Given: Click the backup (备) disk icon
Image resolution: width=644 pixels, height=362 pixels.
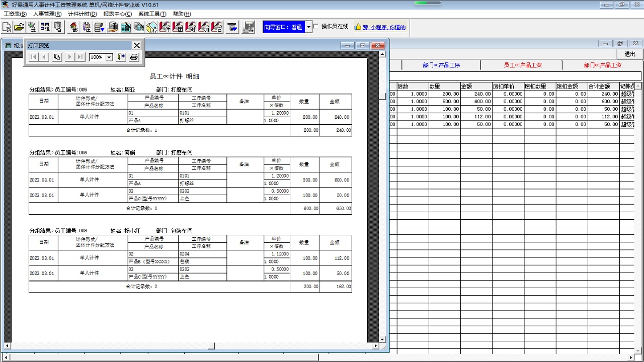Looking at the screenshot, I should pos(248,27).
